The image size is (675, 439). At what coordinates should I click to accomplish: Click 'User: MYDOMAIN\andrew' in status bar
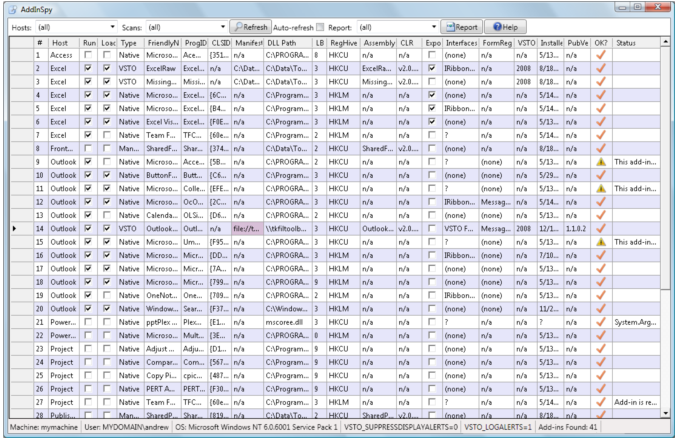pyautogui.click(x=127, y=427)
